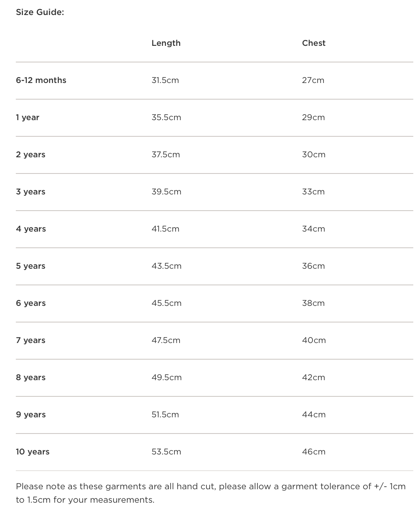Click the 37.5cm length value

[x=165, y=155]
